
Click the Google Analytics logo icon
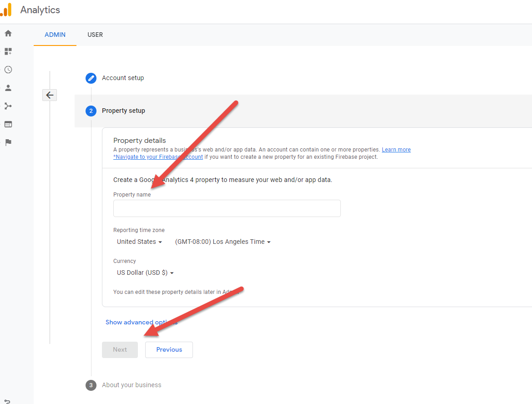click(x=6, y=10)
